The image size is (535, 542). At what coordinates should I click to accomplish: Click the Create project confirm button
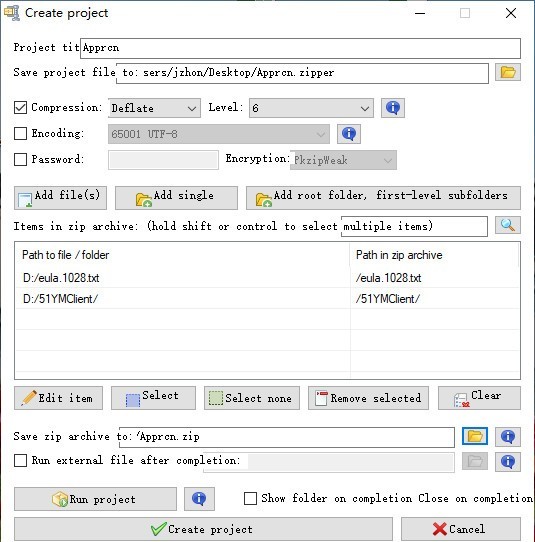(203, 529)
